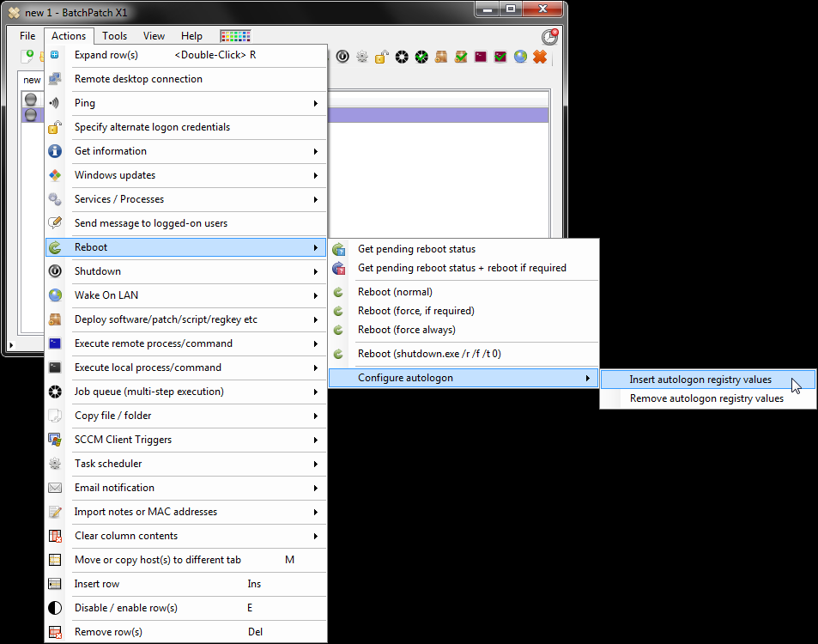Expand Execute local process/command submenu

(185, 368)
